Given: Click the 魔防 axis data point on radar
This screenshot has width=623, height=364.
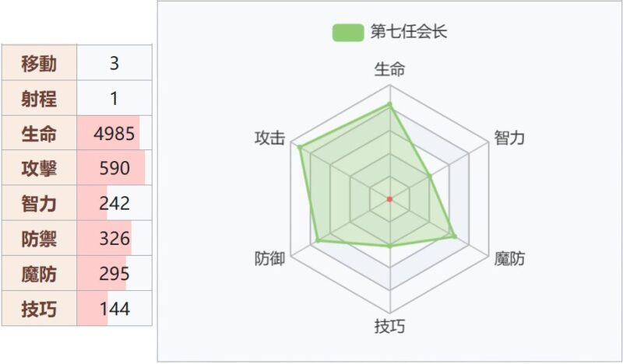Looking at the screenshot, I should pyautogui.click(x=455, y=236).
